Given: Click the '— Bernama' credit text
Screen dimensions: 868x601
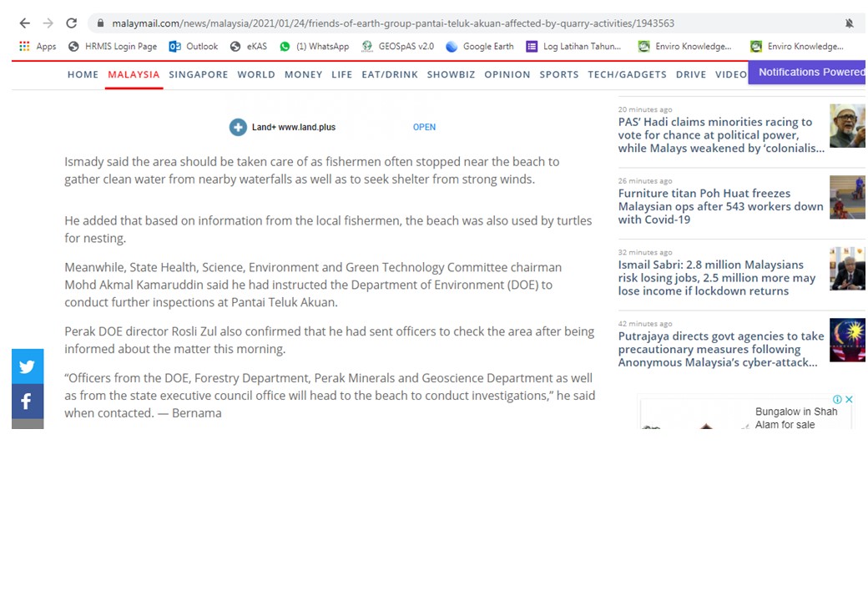Looking at the screenshot, I should [x=189, y=413].
